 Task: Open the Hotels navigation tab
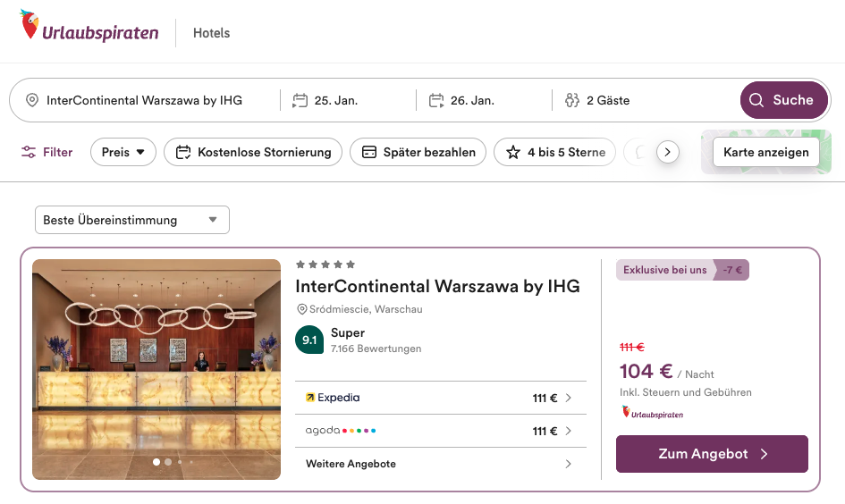click(x=211, y=33)
